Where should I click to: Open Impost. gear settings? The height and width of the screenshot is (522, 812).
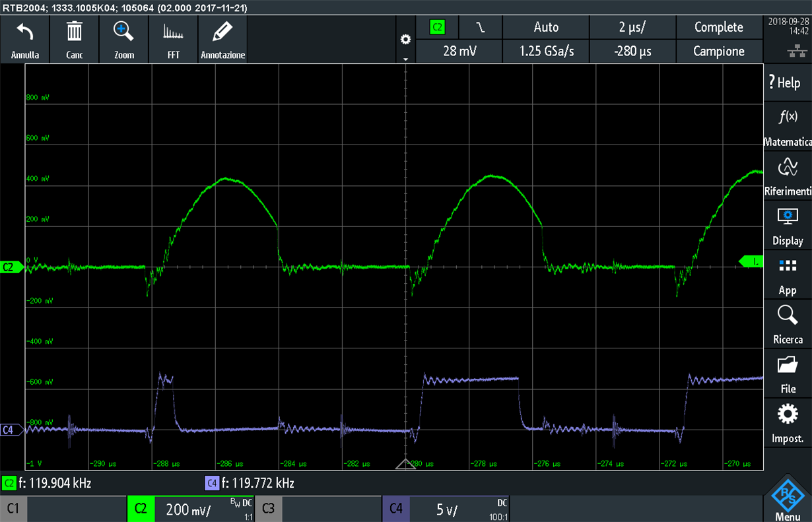pos(788,414)
